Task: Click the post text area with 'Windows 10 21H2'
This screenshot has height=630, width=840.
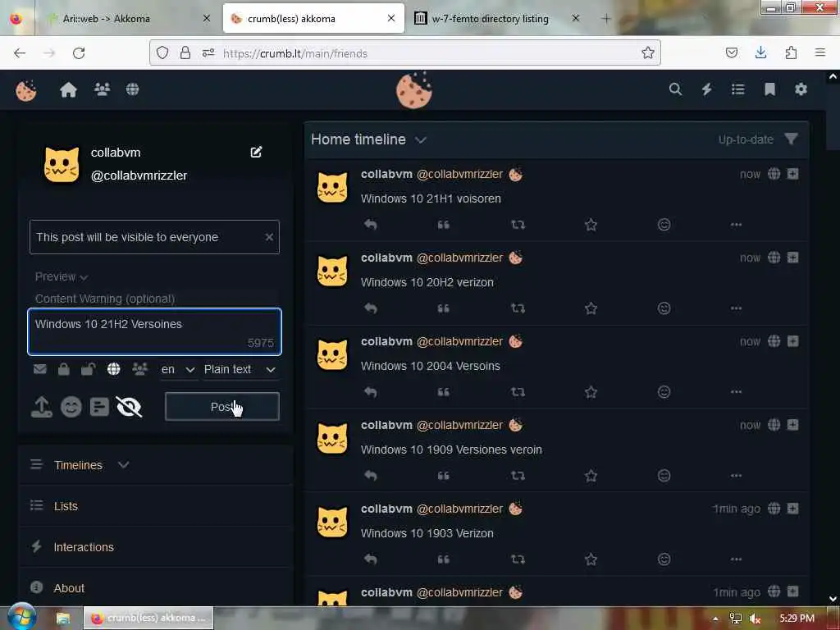Action: (x=155, y=331)
